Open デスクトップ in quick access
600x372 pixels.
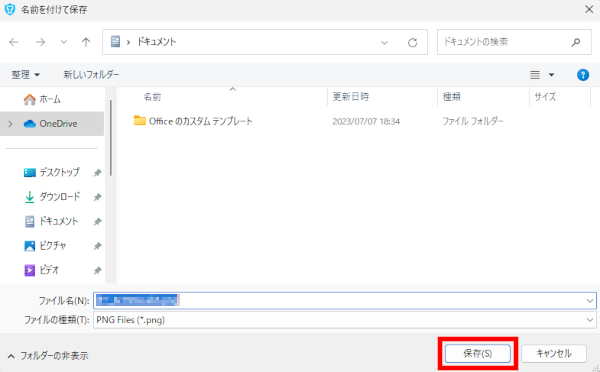tap(52, 173)
